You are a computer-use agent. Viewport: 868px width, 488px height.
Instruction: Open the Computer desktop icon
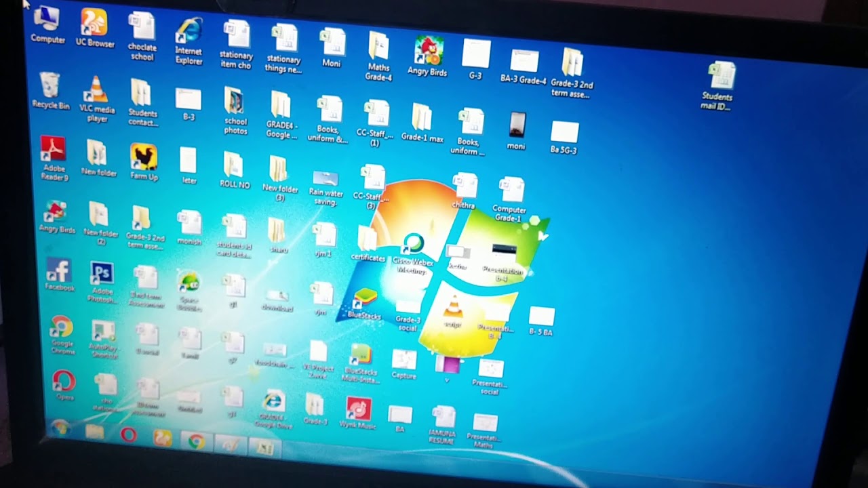tap(47, 25)
